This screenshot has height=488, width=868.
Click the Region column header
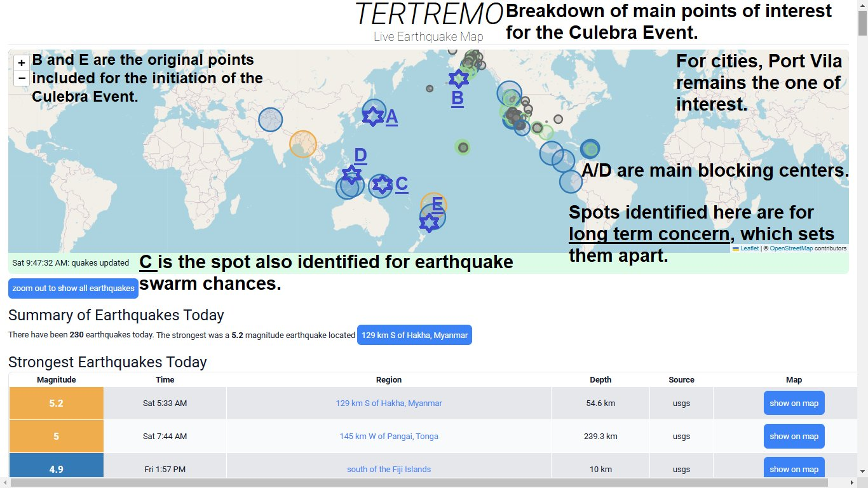389,380
